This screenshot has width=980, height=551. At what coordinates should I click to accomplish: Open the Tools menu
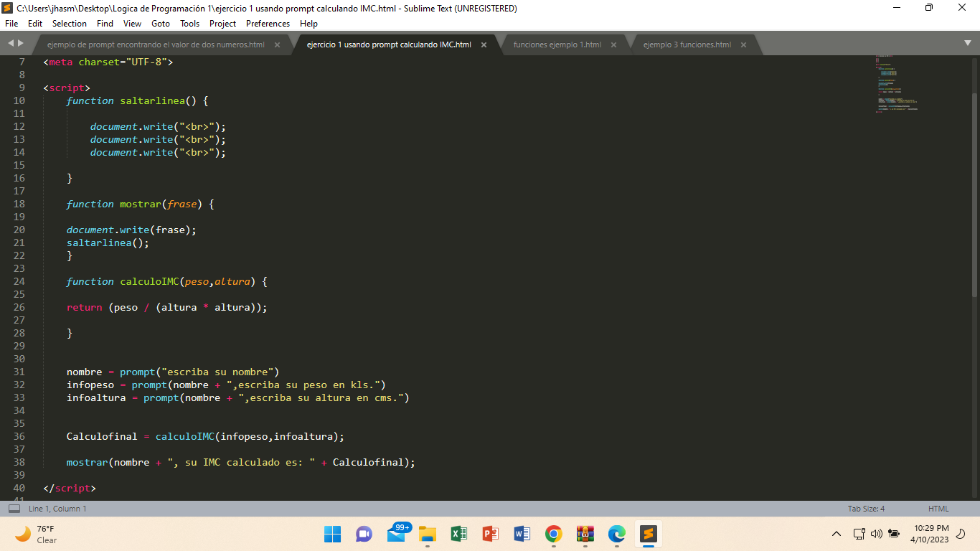[189, 24]
